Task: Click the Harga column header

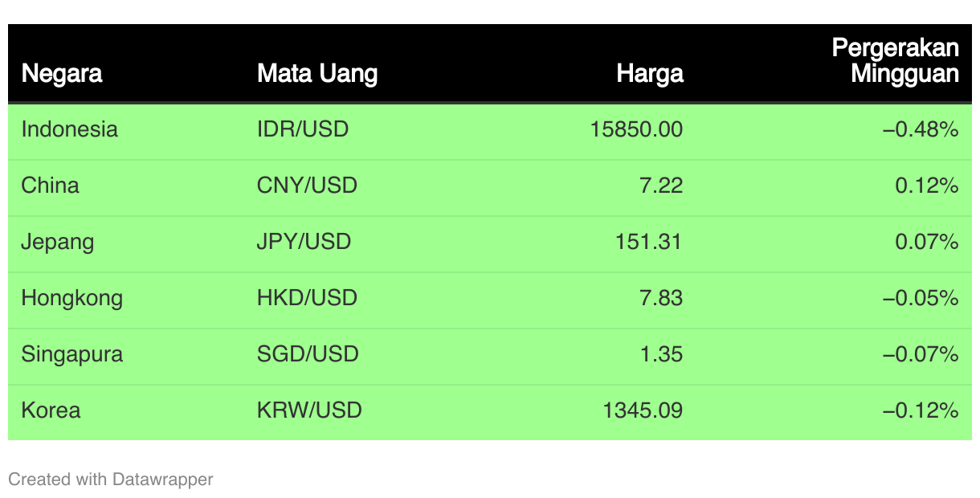Action: (650, 74)
